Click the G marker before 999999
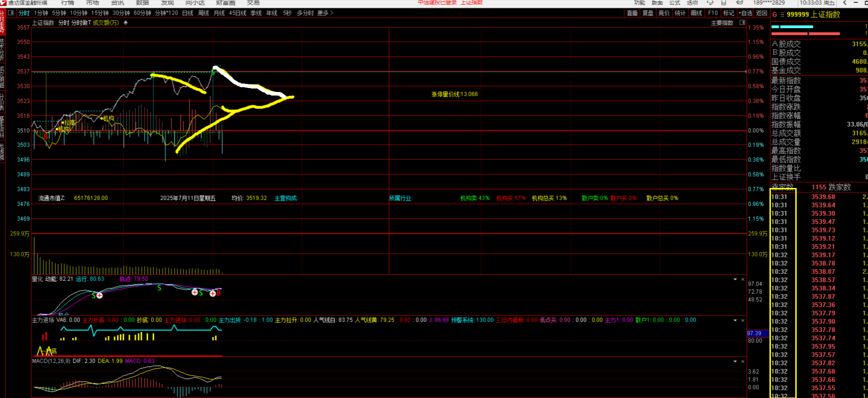The image size is (868, 398). click(x=775, y=15)
